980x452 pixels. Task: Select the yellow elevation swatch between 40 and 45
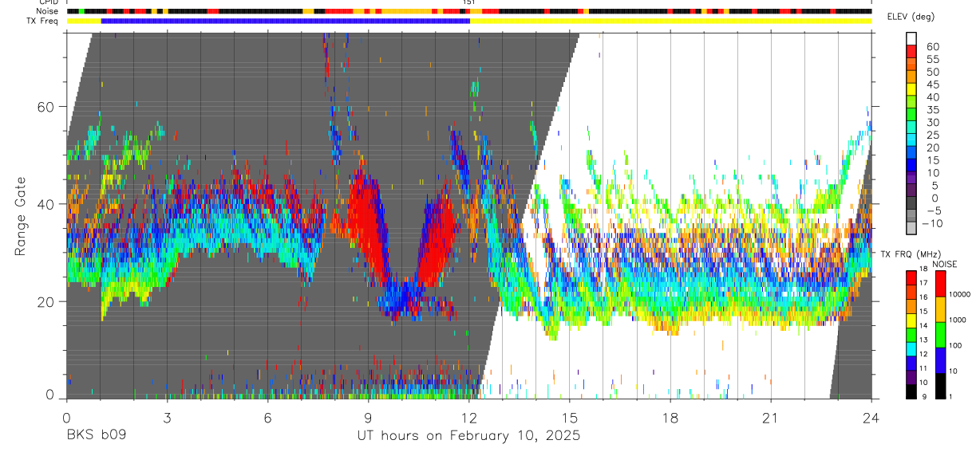(x=911, y=90)
